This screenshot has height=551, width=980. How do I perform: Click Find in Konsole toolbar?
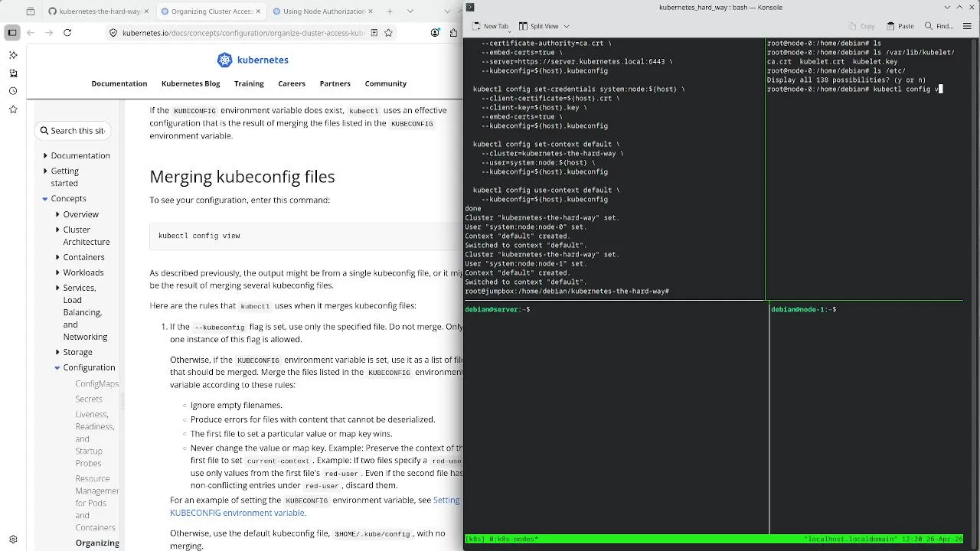point(939,26)
